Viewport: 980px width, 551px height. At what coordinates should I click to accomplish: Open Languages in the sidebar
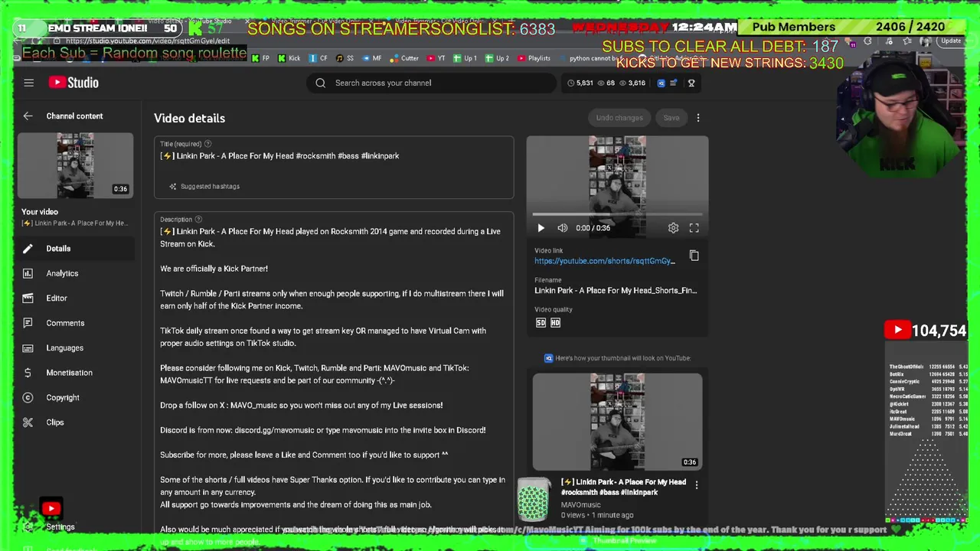(x=75, y=348)
